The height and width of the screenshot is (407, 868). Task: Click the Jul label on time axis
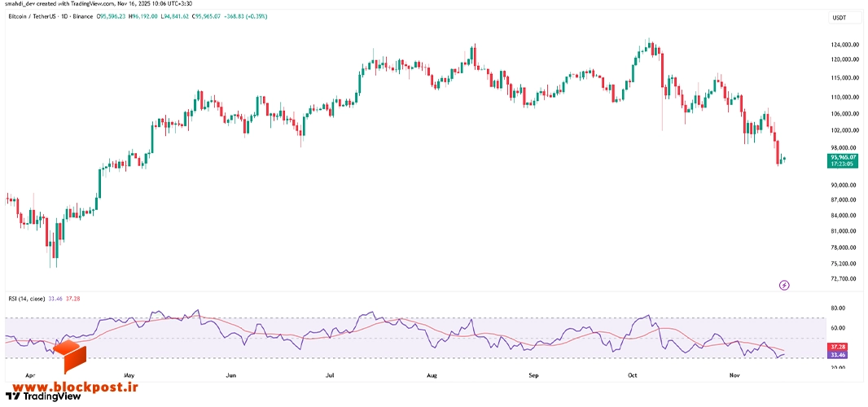coord(330,375)
